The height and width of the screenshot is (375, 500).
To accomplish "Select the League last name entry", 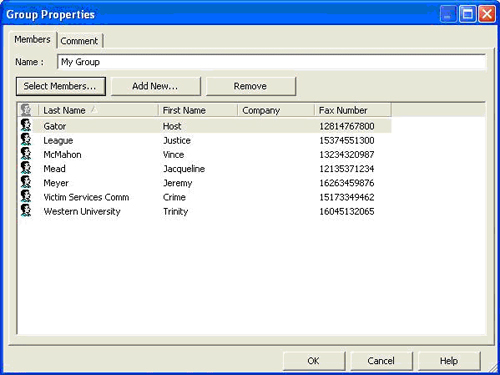I will click(58, 141).
